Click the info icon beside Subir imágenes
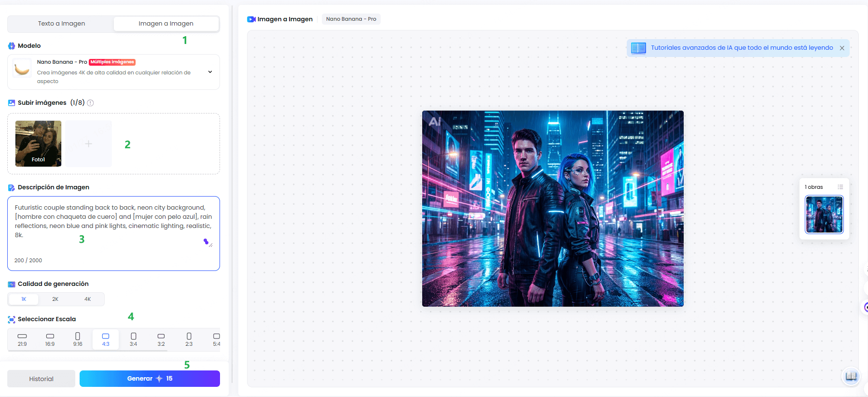 (x=90, y=103)
